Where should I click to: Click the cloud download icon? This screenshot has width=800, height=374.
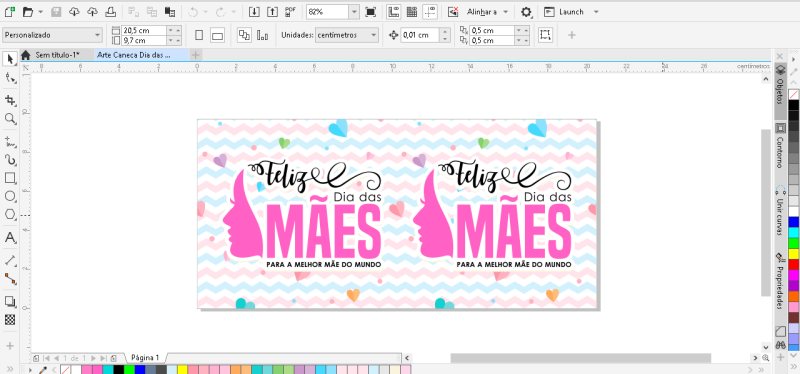tap(74, 11)
